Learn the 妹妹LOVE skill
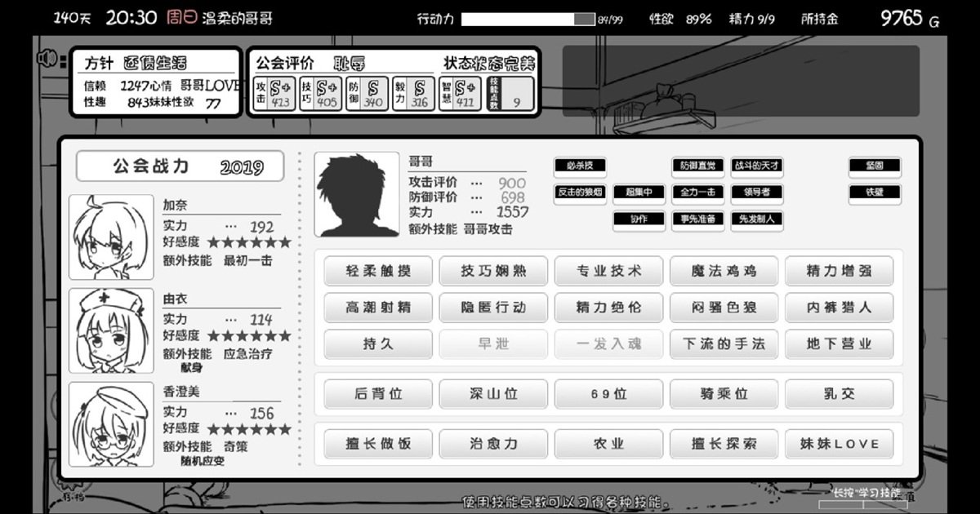Image resolution: width=980 pixels, height=514 pixels. click(x=840, y=444)
